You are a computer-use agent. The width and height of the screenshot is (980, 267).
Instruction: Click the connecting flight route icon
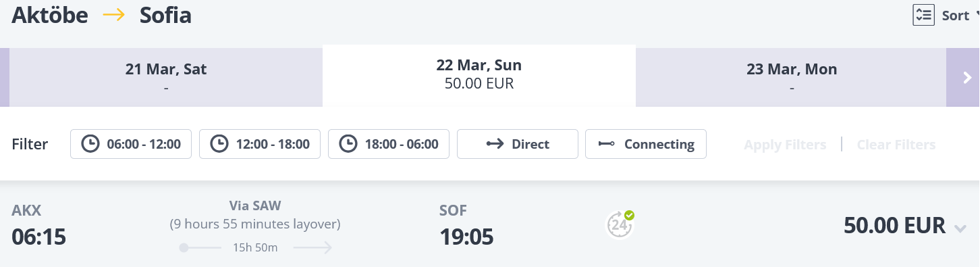tap(607, 144)
